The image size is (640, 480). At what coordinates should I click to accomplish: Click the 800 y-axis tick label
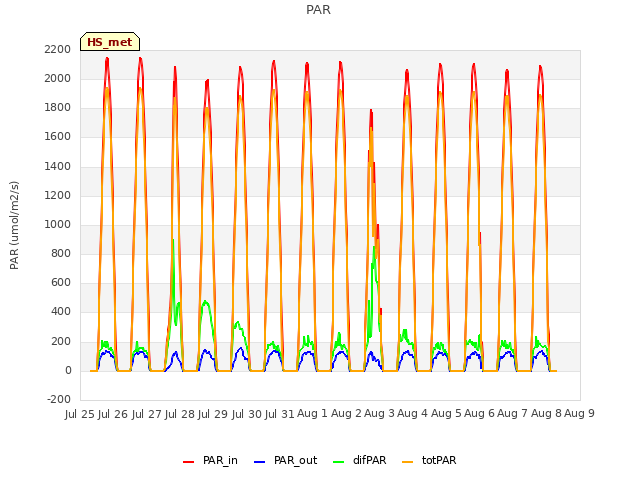pos(61,253)
